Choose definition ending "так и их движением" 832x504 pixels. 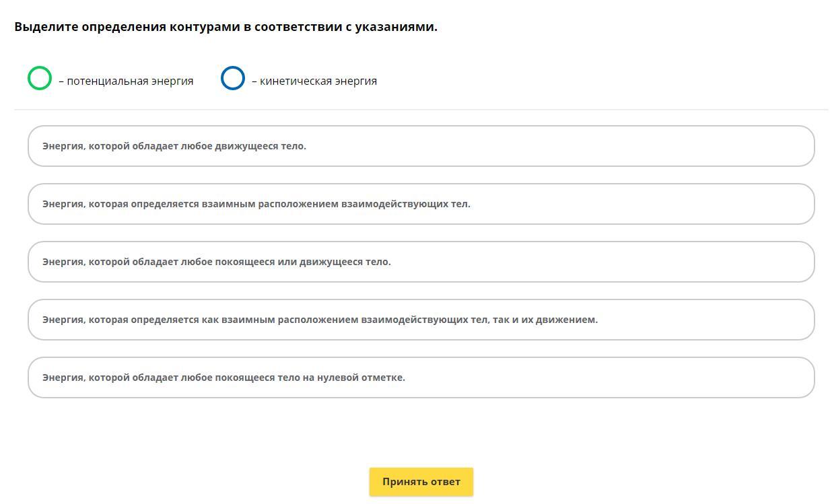click(421, 320)
